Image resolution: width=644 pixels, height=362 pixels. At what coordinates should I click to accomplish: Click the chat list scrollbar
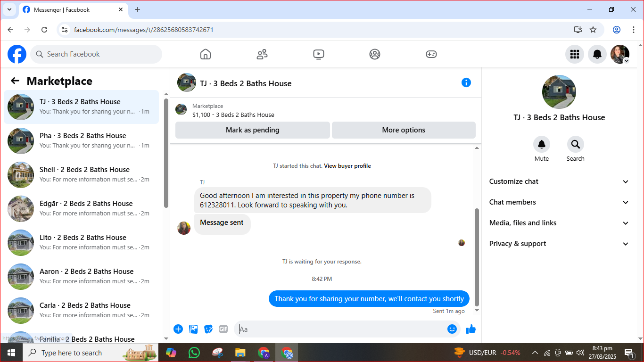coord(166,153)
